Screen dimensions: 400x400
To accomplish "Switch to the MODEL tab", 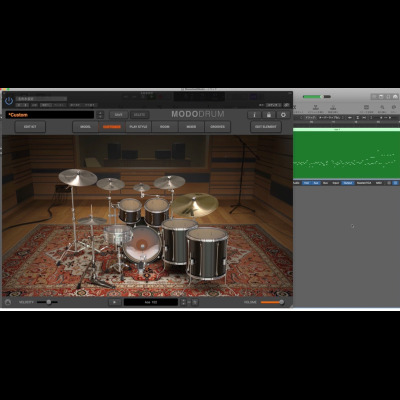I will (86, 127).
